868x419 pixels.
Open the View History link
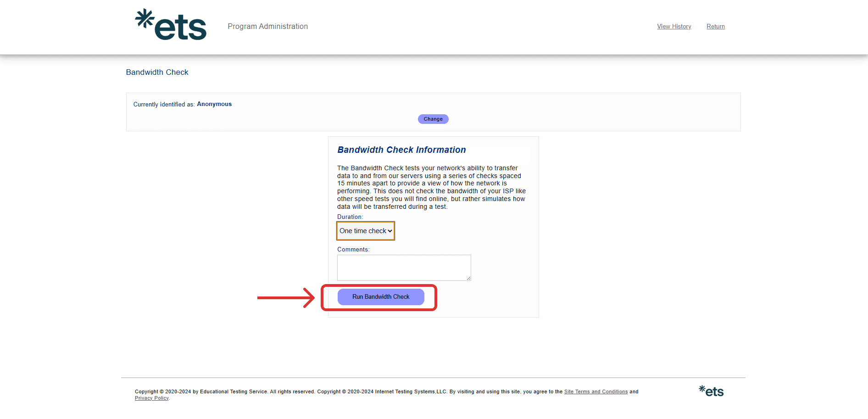pos(673,27)
